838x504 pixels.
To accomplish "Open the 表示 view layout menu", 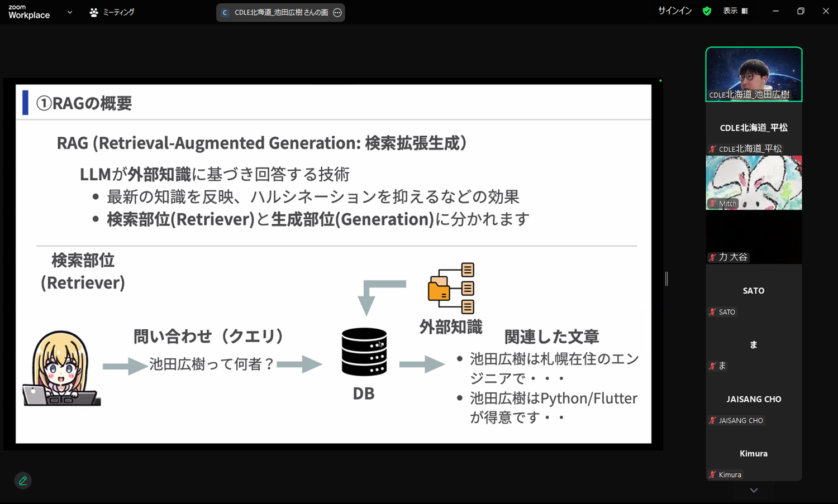I will tap(735, 11).
